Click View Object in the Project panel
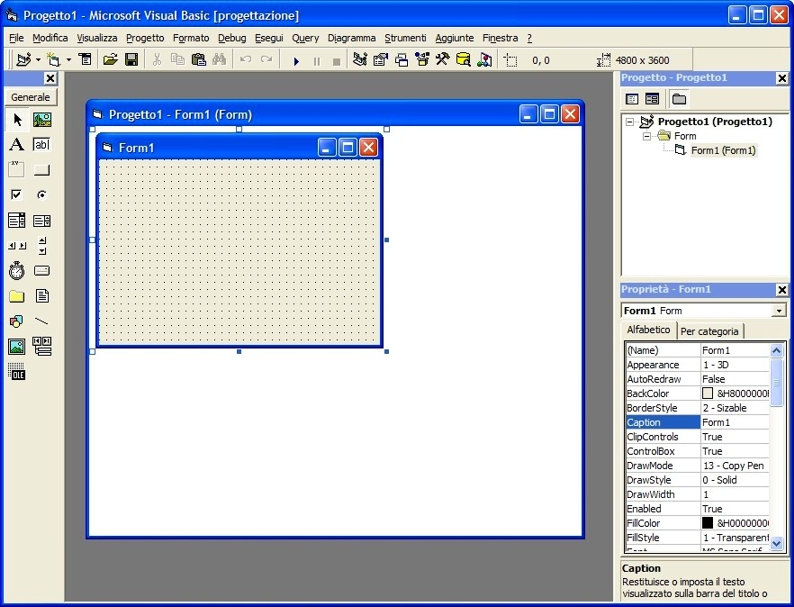The image size is (794, 607). pos(652,99)
